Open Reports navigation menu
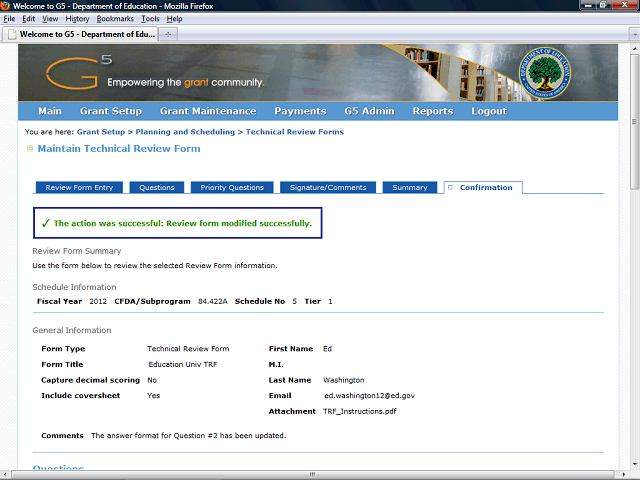The image size is (640, 480). point(433,111)
